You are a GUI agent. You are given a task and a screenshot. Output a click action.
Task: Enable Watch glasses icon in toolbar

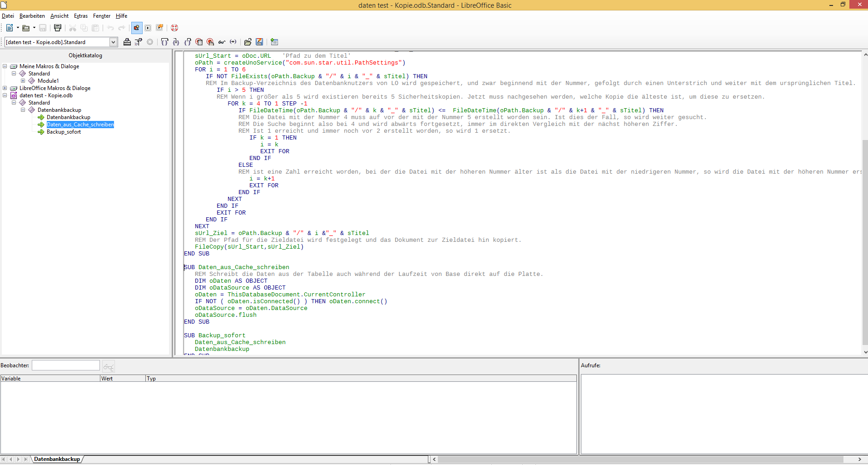point(222,42)
